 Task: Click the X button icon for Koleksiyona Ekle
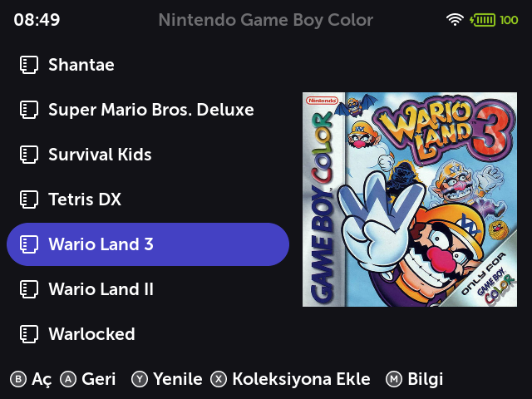click(x=219, y=379)
